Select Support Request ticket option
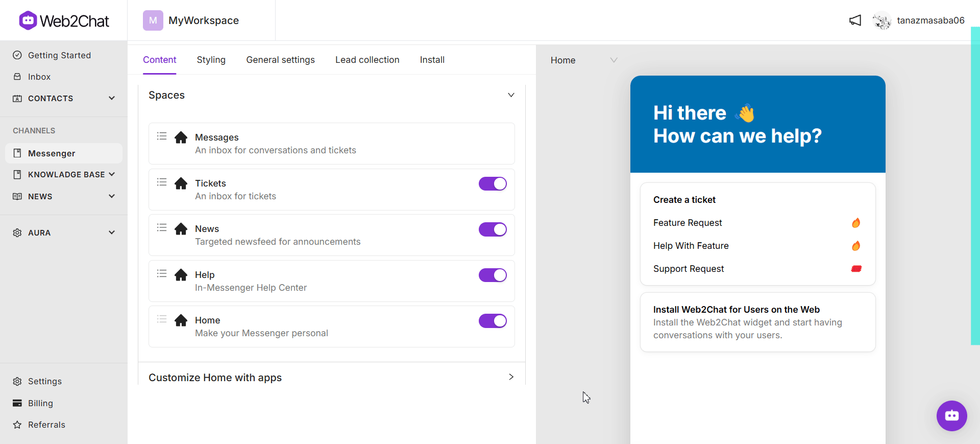The height and width of the screenshot is (444, 980). pos(757,269)
